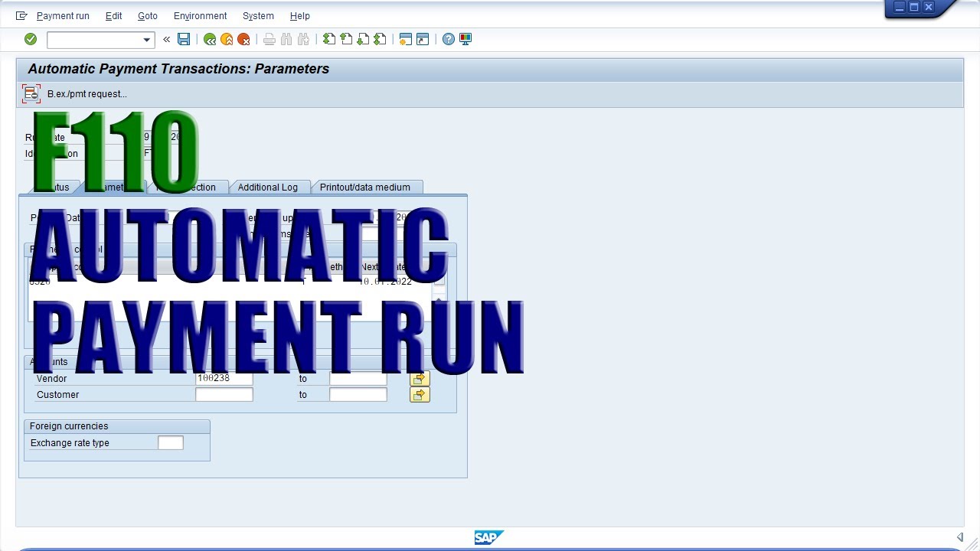Open the Goto menu
980x551 pixels.
pos(148,16)
